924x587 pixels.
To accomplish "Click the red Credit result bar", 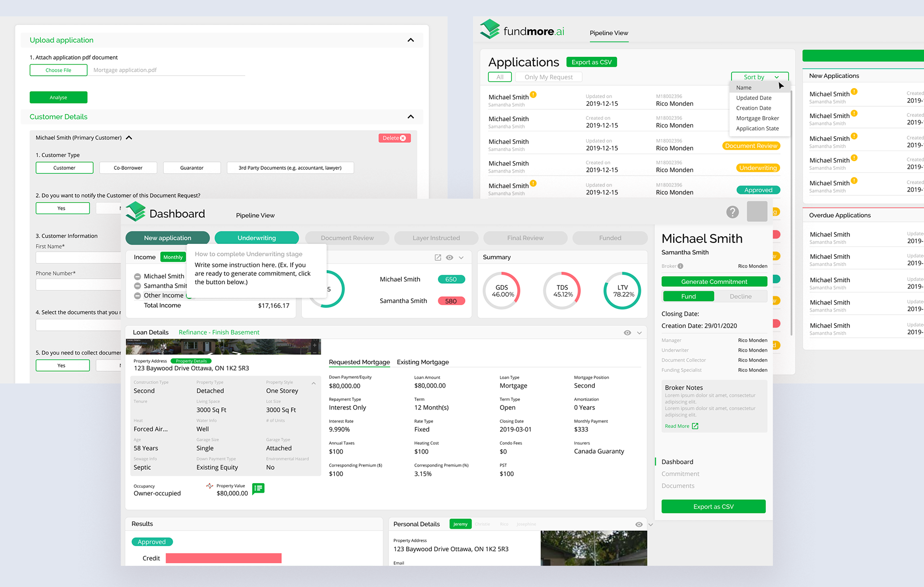I will tap(223, 558).
